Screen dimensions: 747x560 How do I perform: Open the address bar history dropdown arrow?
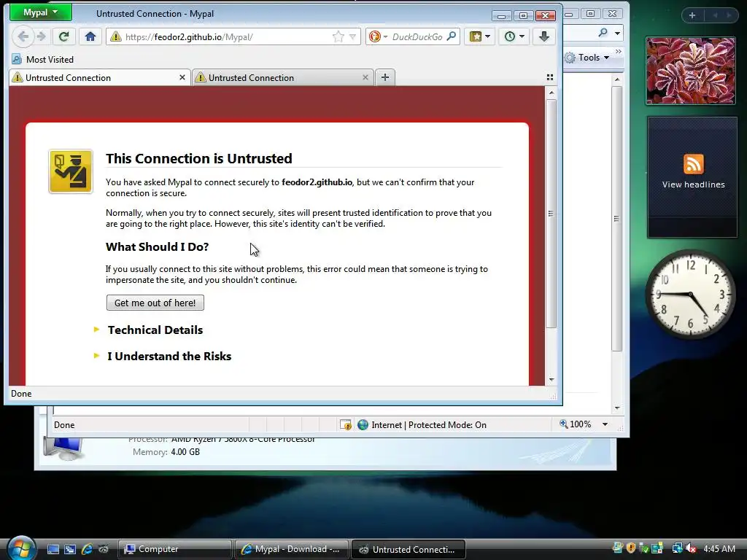352,36
